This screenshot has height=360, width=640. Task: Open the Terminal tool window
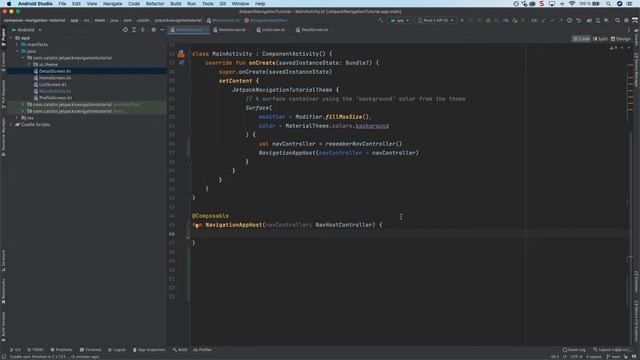click(90, 350)
